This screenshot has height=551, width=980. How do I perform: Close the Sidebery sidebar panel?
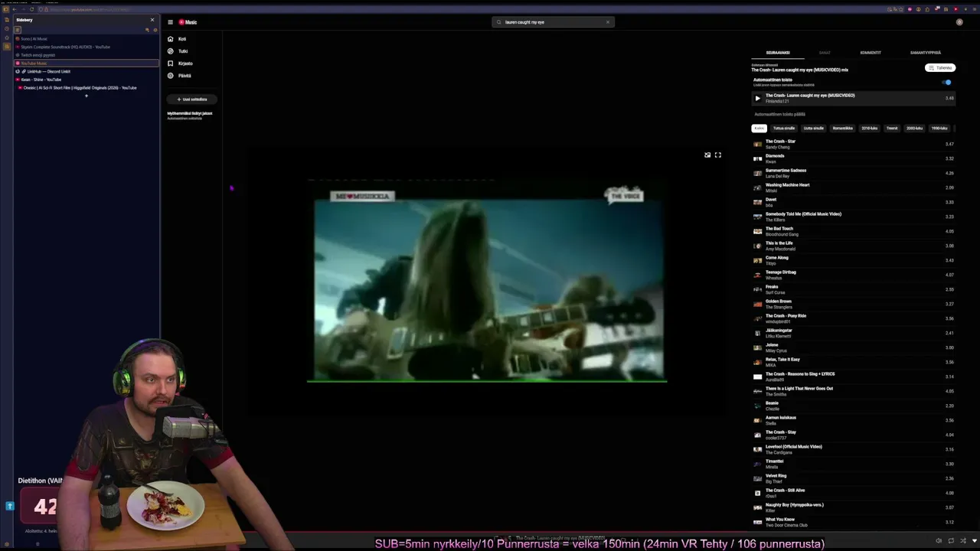[152, 20]
